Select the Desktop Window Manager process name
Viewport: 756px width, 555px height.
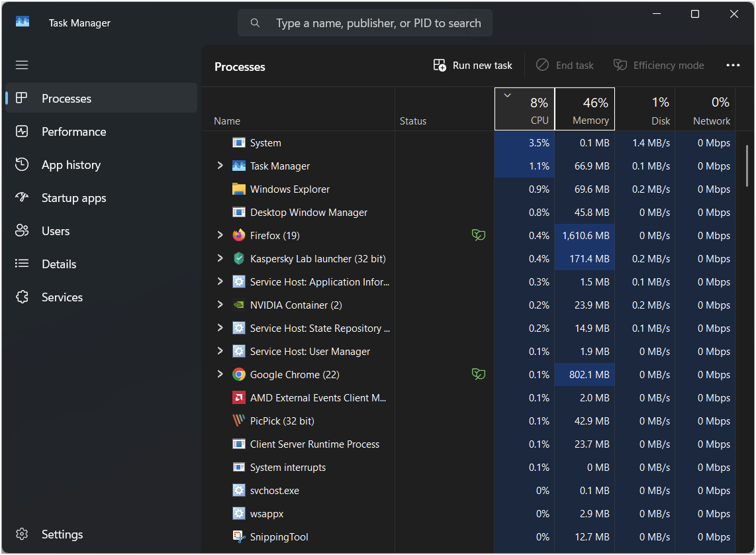308,212
